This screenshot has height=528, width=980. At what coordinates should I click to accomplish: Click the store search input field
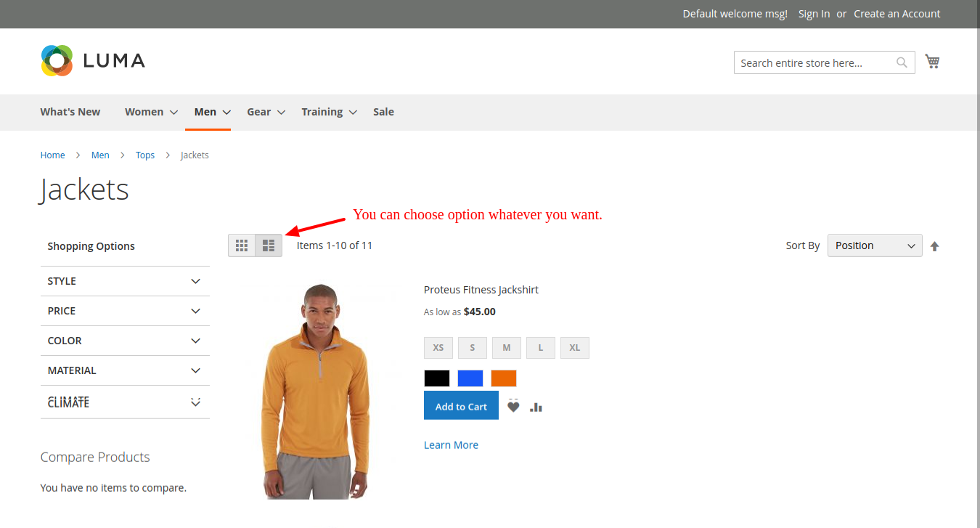[813, 63]
